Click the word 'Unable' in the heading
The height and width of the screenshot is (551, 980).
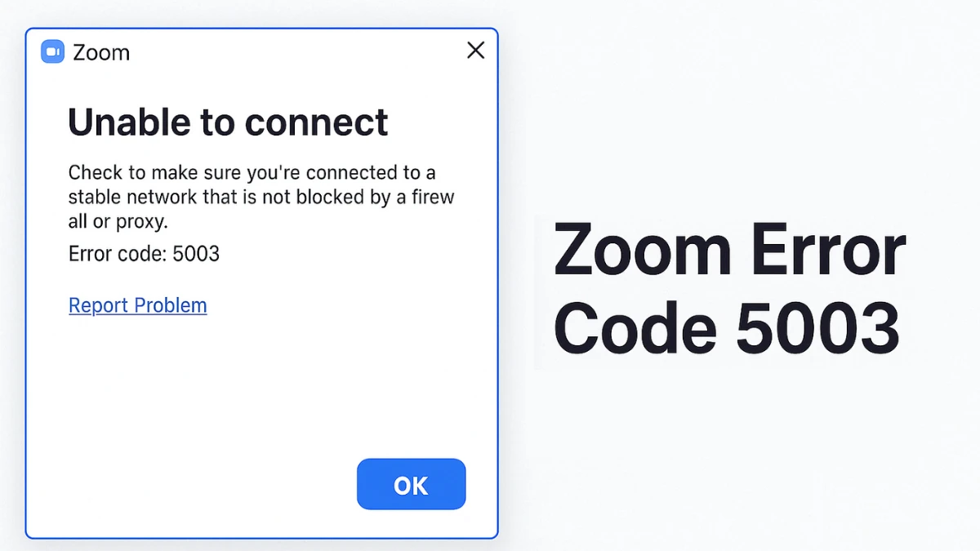[129, 122]
